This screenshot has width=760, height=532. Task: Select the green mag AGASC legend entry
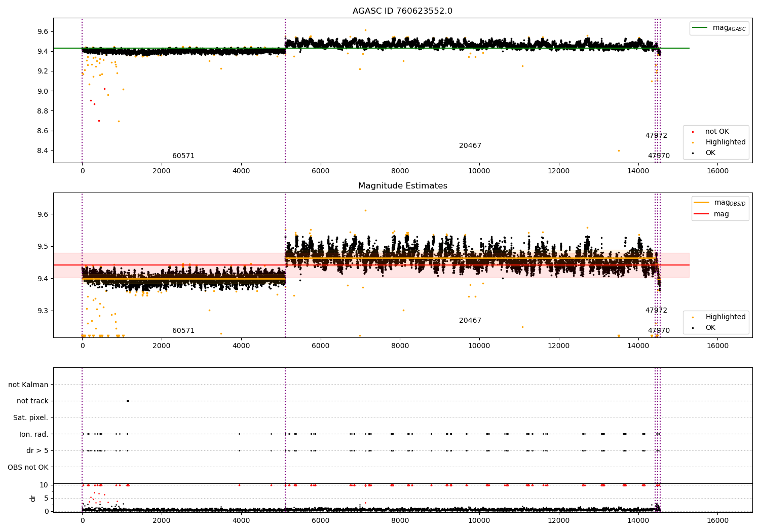(719, 28)
